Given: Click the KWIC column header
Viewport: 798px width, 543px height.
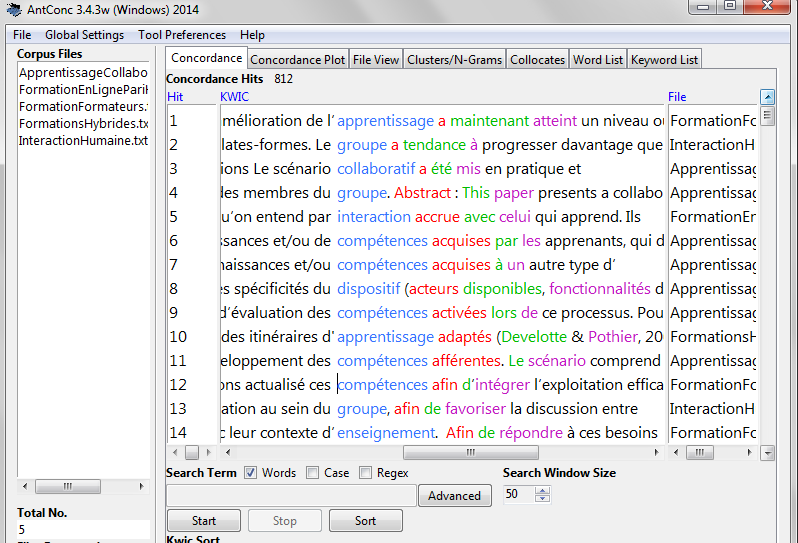Looking at the screenshot, I should 234,97.
